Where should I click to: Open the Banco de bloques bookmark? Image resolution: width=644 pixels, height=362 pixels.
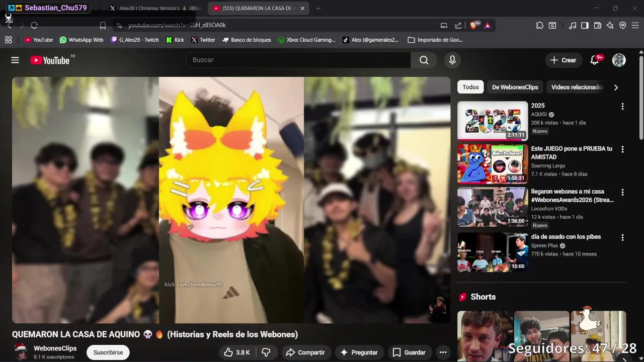(247, 40)
